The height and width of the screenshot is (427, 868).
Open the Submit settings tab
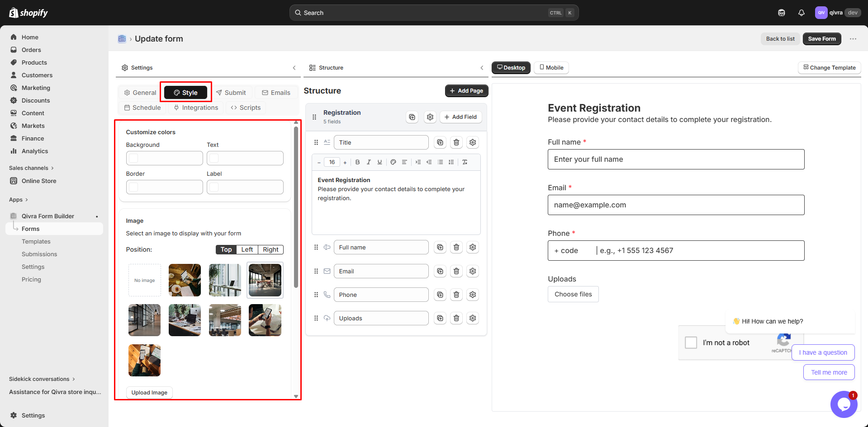click(x=231, y=93)
